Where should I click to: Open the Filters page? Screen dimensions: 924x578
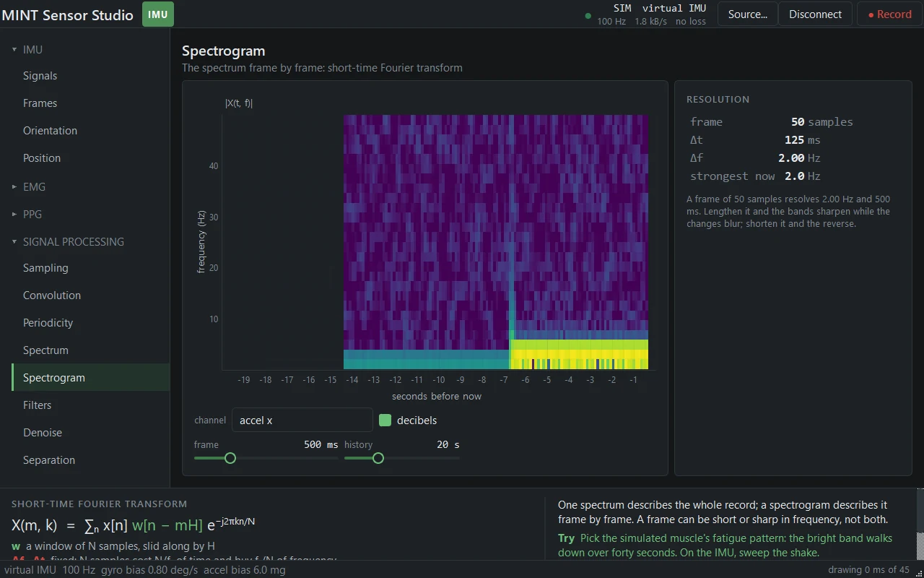91,405
